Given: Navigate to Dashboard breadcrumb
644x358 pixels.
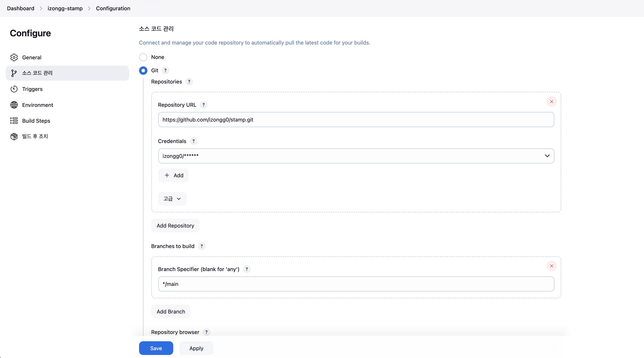Looking at the screenshot, I should pos(21,8).
